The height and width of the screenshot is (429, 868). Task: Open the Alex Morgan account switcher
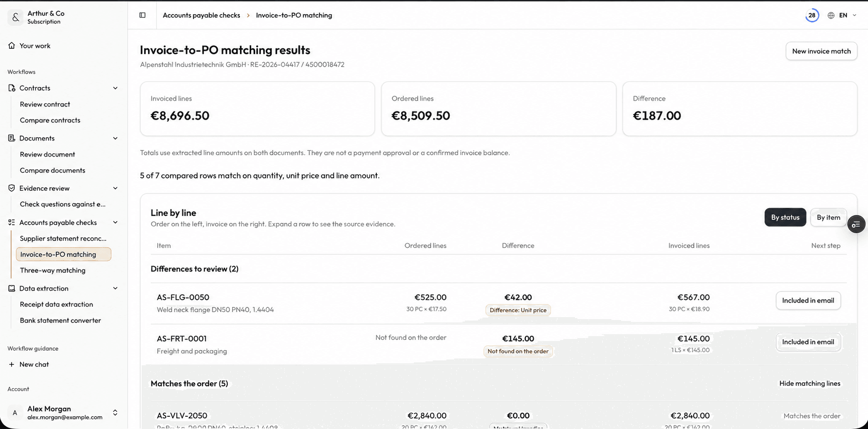[x=115, y=412]
